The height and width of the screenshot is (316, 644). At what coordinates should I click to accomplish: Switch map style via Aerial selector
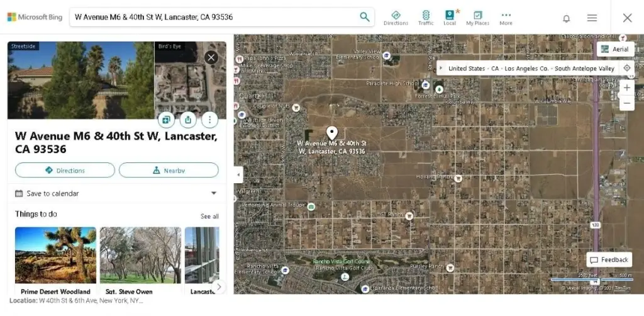click(614, 49)
